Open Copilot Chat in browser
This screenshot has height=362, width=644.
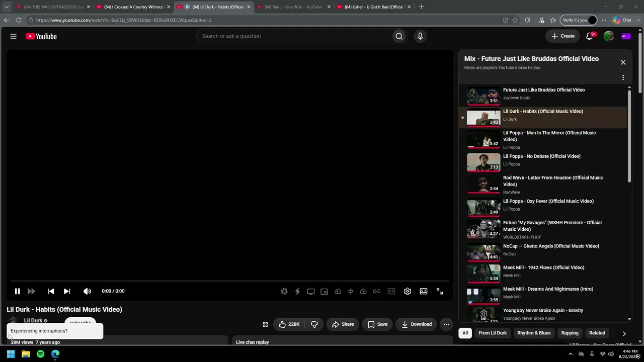pyautogui.click(x=622, y=20)
